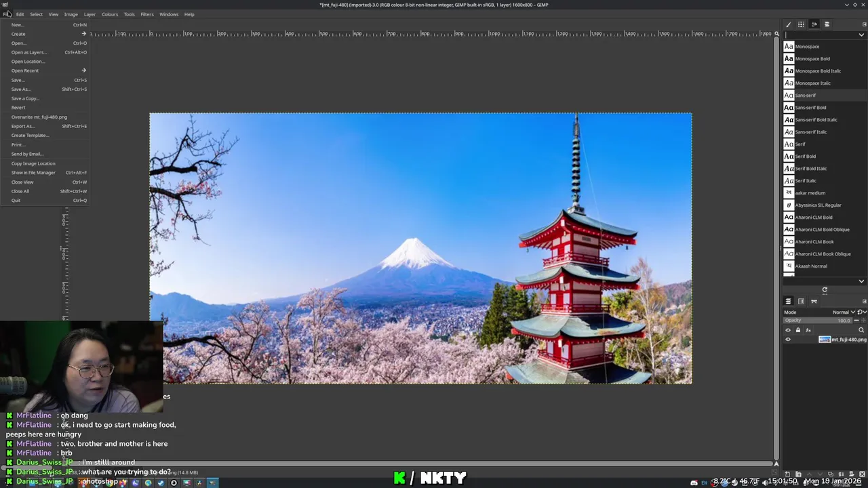Click the taskbar clock showing 15:01:50
The height and width of the screenshot is (488, 868).
(782, 481)
